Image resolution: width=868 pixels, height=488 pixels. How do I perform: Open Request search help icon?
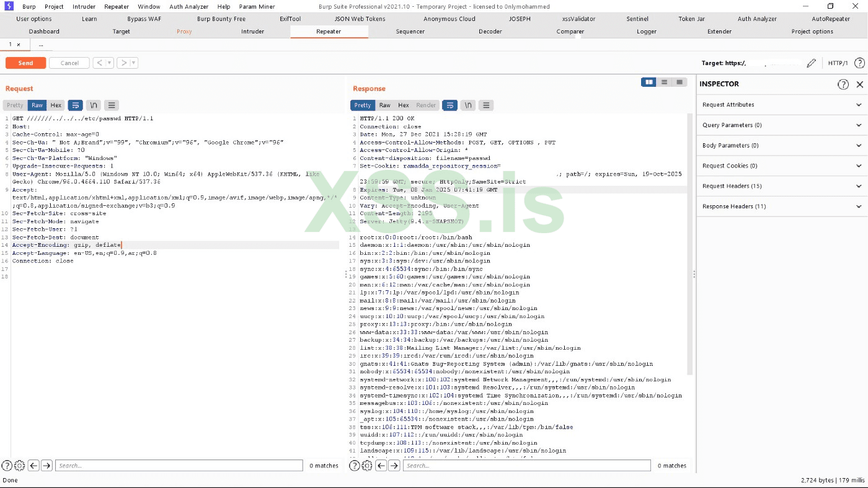(x=7, y=466)
